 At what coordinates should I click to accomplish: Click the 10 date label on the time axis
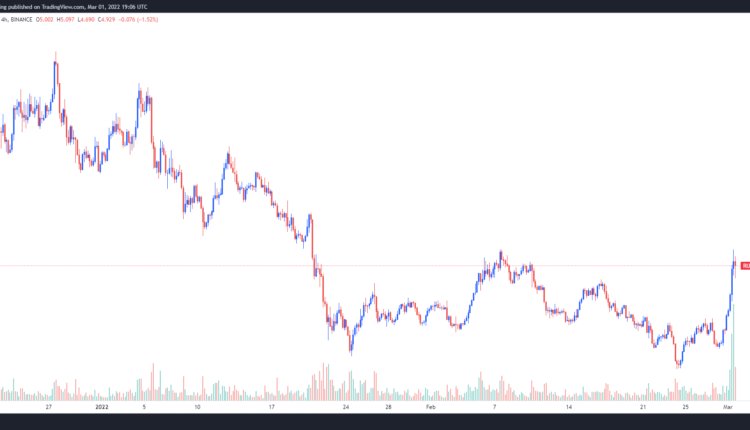coord(198,408)
